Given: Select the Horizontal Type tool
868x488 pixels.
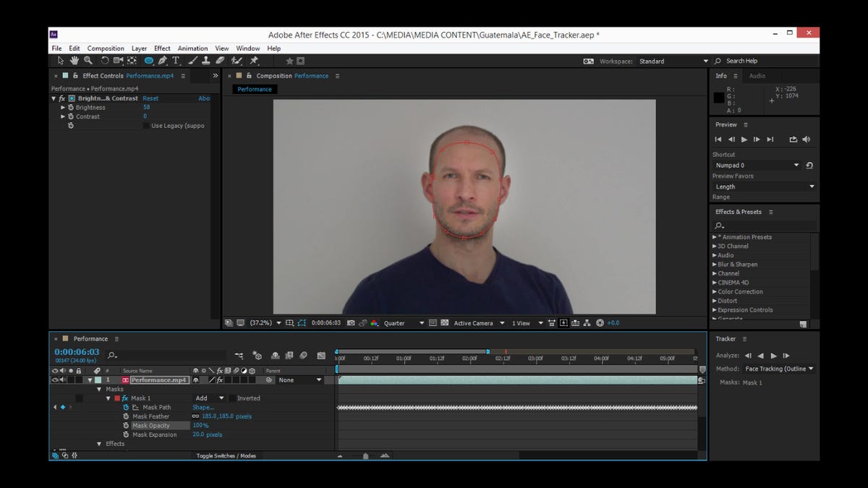Looking at the screenshot, I should click(175, 61).
